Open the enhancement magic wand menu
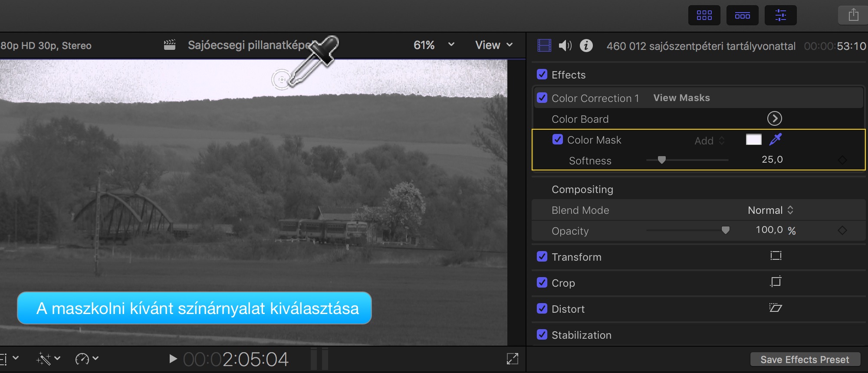The image size is (868, 373). (48, 359)
